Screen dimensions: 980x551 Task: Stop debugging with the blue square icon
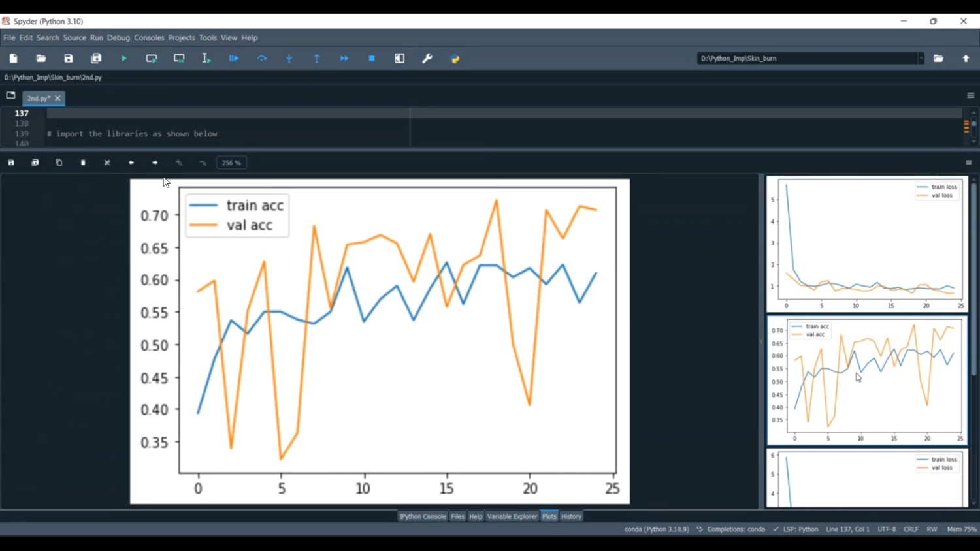[x=372, y=59]
